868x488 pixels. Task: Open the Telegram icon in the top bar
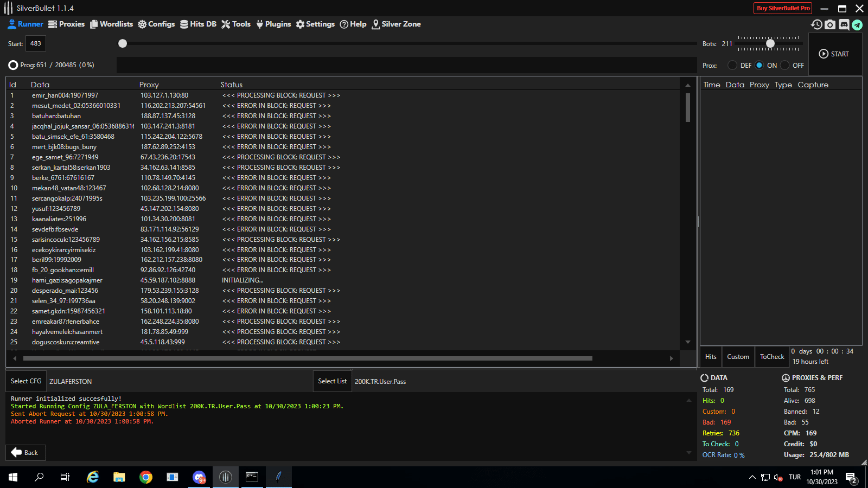[857, 24]
